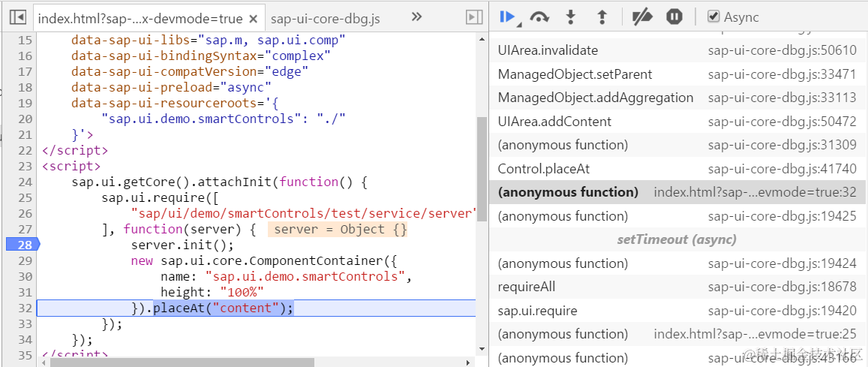Select highlighted anonymous function frame at index.html:32
Image resolution: width=868 pixels, height=367 pixels.
(678, 193)
